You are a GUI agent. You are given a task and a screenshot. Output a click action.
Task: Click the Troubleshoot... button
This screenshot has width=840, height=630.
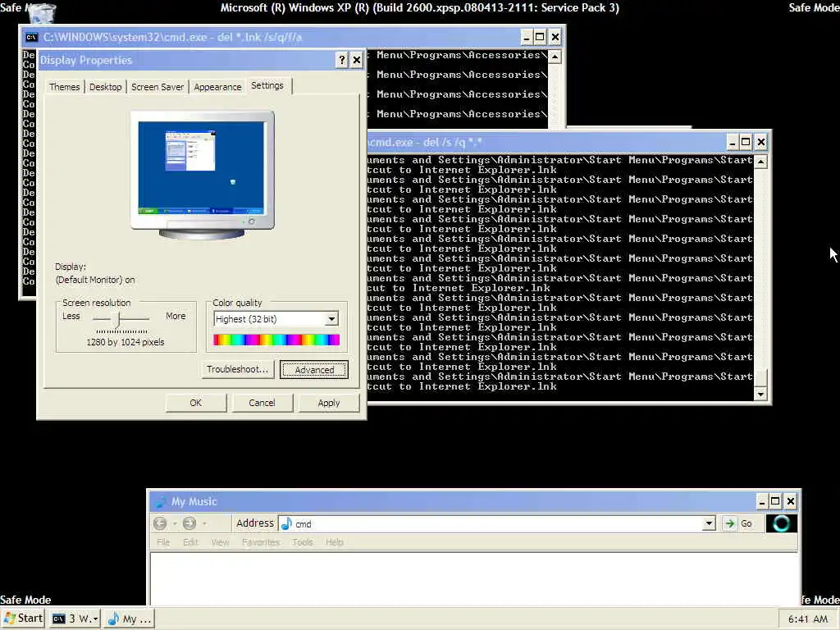point(237,369)
